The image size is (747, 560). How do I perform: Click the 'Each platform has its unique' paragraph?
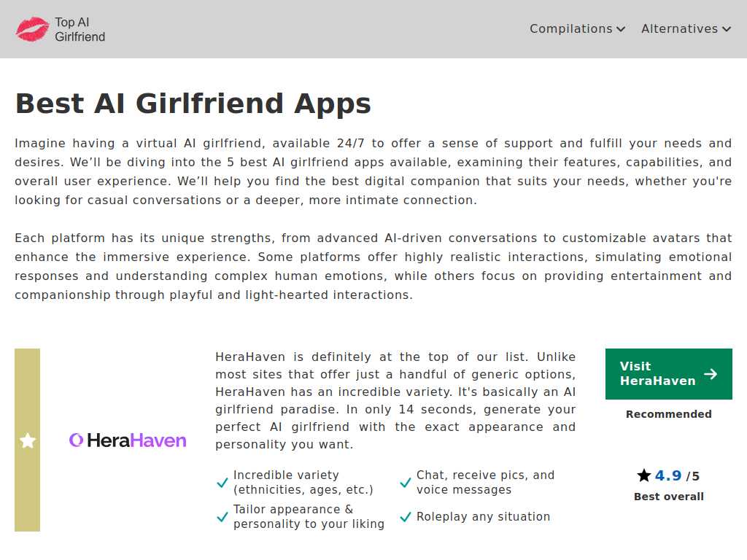(373, 266)
